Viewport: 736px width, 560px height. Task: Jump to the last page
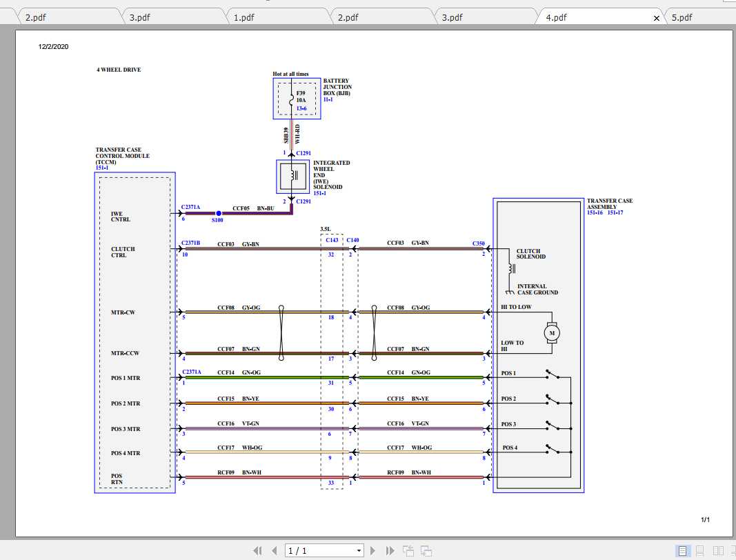tap(390, 550)
